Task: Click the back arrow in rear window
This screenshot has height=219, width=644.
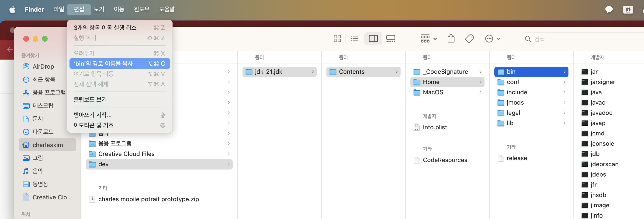Action: point(10,49)
